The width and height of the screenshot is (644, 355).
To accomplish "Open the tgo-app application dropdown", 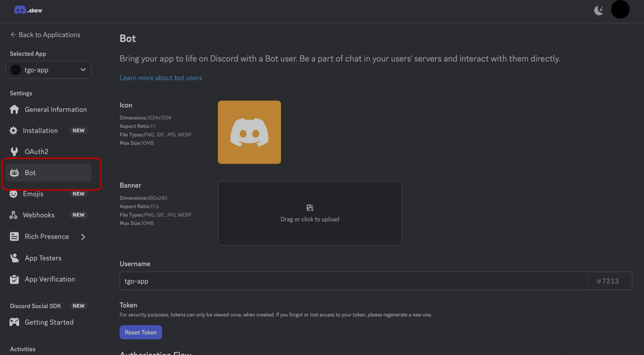I will click(48, 70).
